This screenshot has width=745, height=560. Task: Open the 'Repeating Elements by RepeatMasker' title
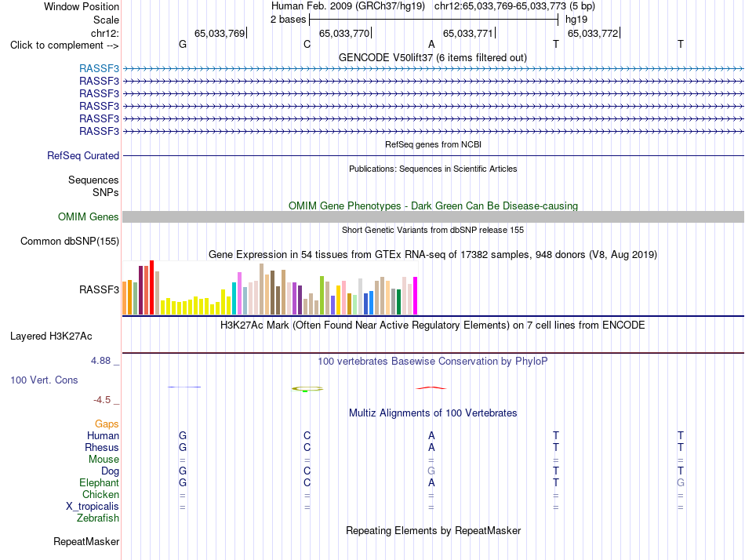(x=433, y=530)
